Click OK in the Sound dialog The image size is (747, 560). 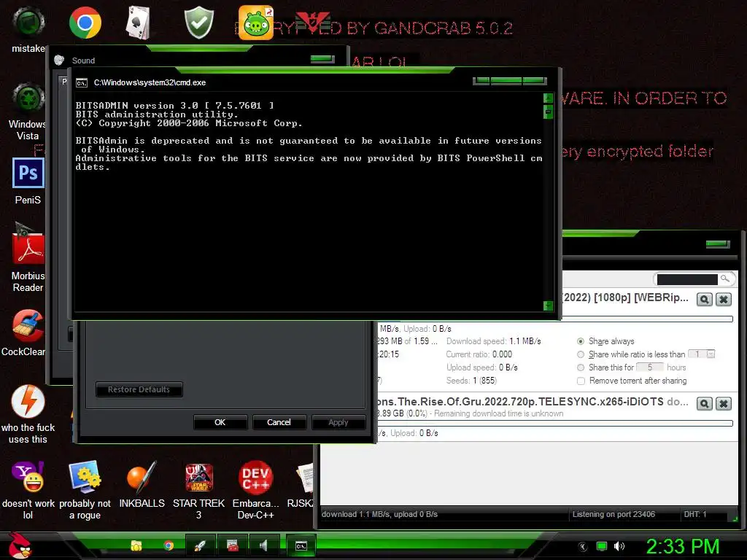220,422
